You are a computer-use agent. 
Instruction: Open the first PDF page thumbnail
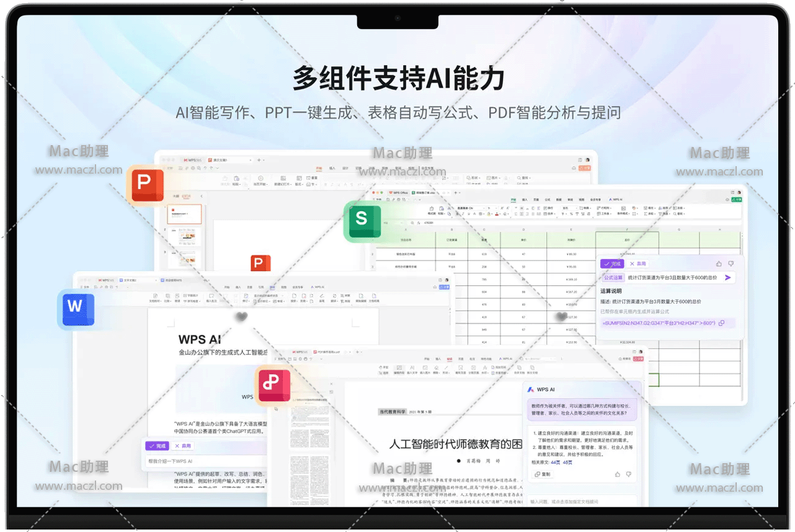click(x=311, y=424)
